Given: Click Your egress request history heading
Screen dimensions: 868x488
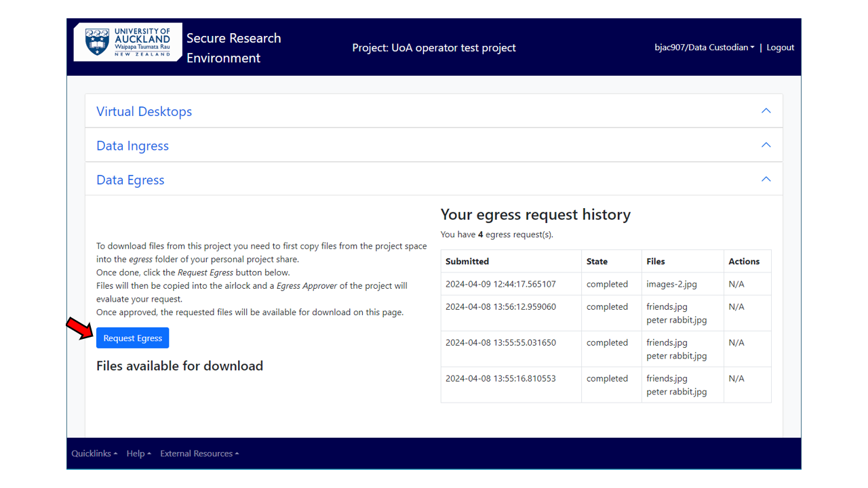Looking at the screenshot, I should point(536,215).
